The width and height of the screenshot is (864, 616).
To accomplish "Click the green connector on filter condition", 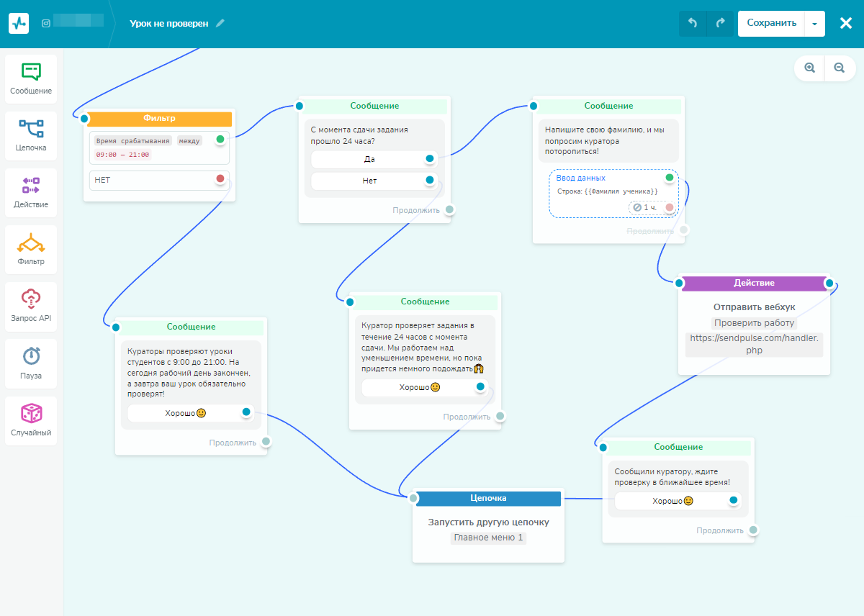I will (220, 140).
